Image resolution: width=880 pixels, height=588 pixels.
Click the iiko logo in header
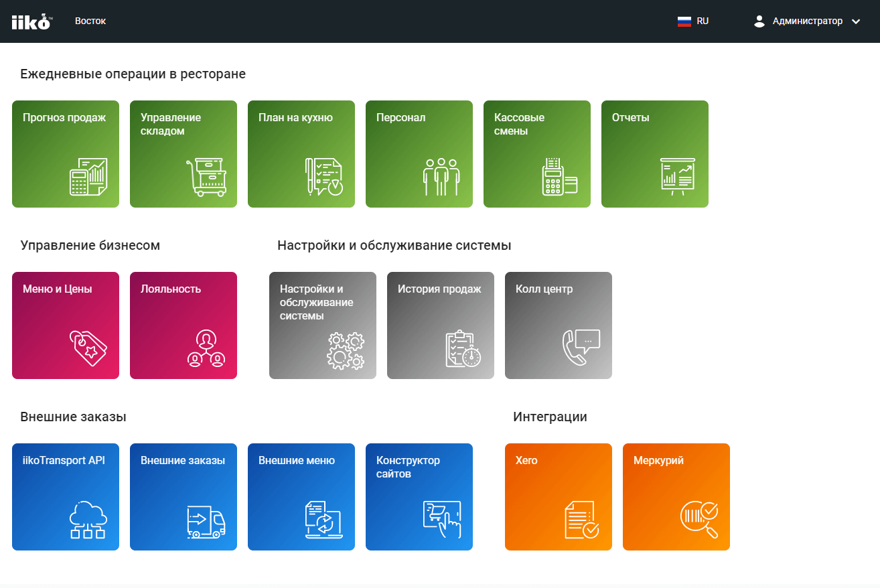(31, 21)
